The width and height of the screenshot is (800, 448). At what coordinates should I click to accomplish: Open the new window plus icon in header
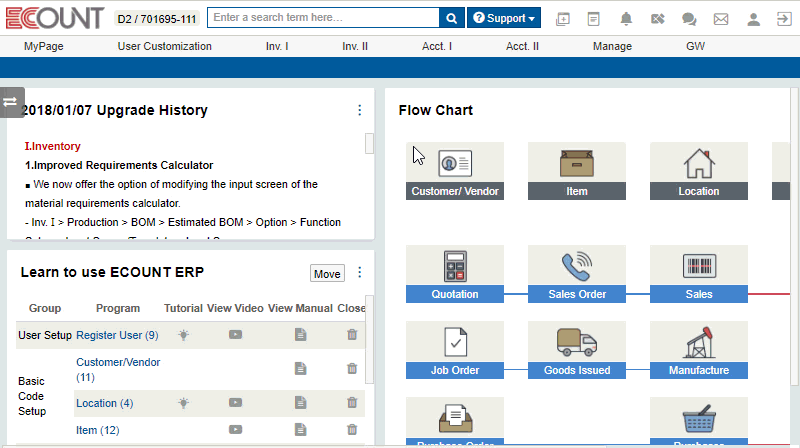click(563, 19)
